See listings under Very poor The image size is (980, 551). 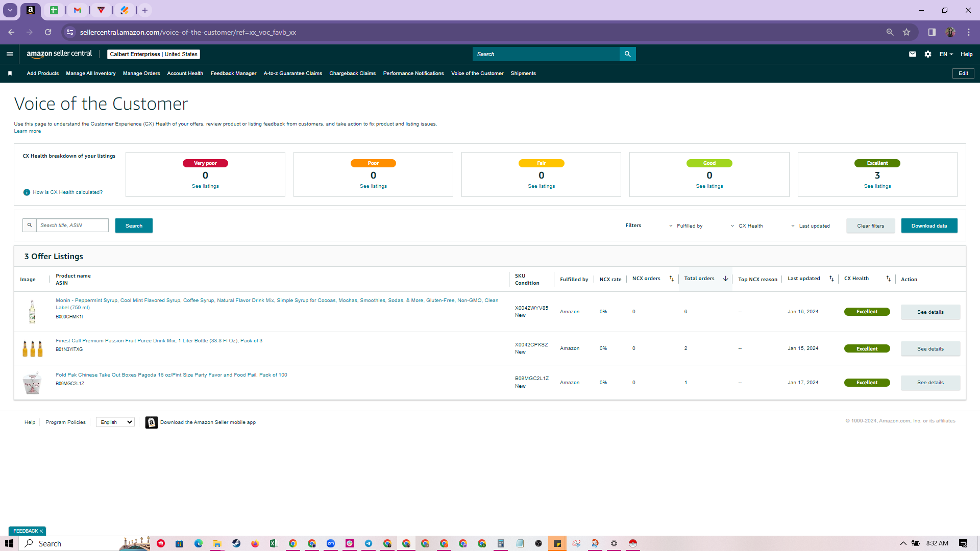tap(205, 186)
